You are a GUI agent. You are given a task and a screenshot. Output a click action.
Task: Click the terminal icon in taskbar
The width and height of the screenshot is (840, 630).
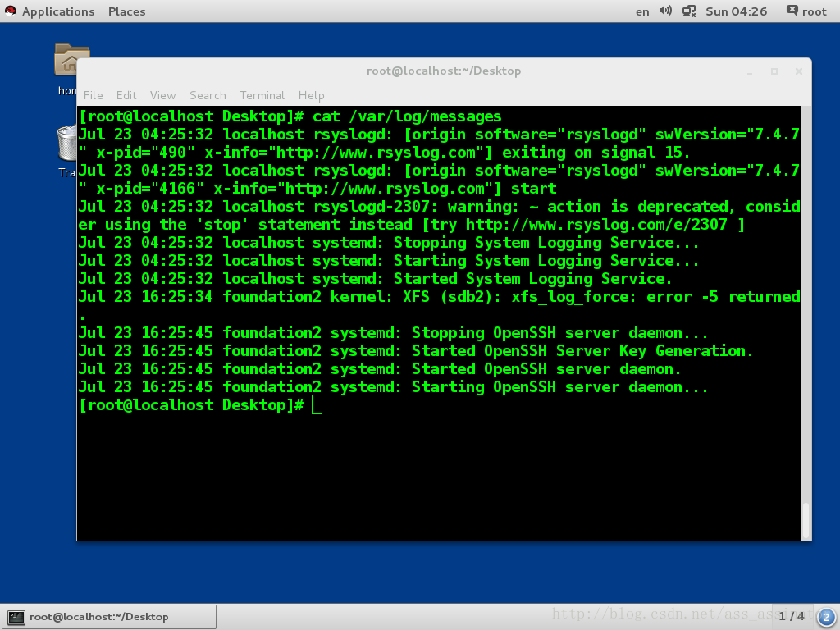pyautogui.click(x=16, y=617)
